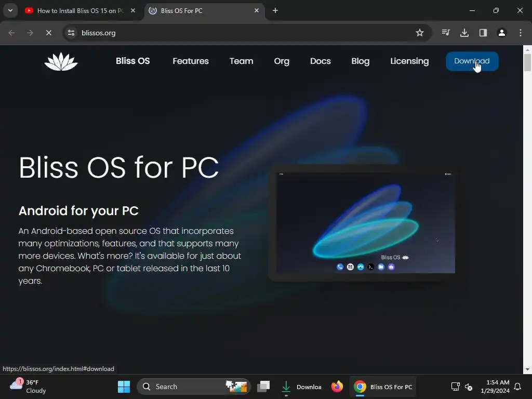
Task: Open Firefox from the taskbar
Action: click(x=337, y=387)
